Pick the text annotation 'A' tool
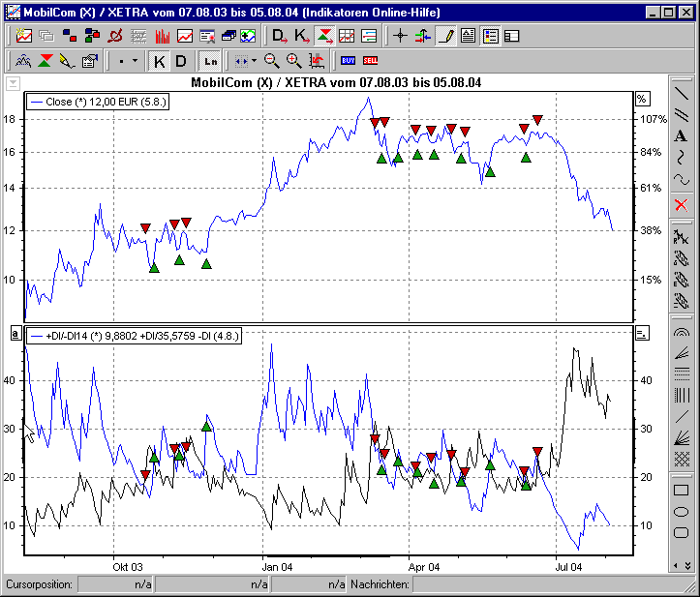The height and width of the screenshot is (597, 700). [682, 136]
